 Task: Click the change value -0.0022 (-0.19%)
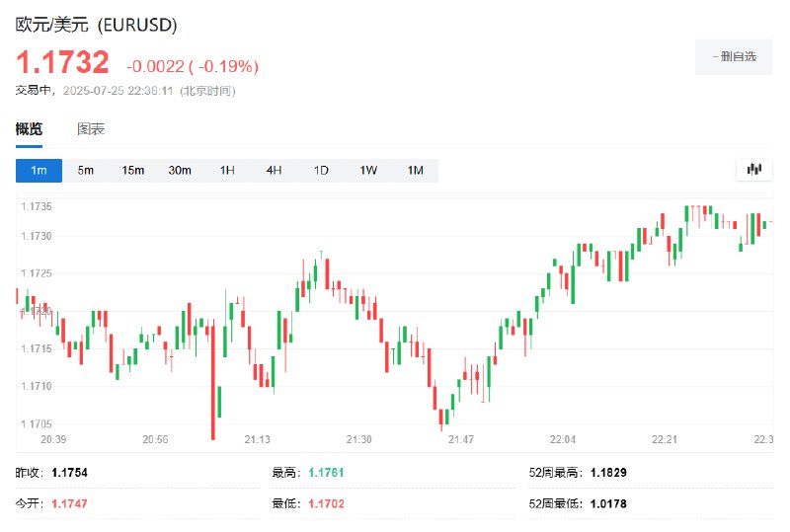tap(193, 66)
